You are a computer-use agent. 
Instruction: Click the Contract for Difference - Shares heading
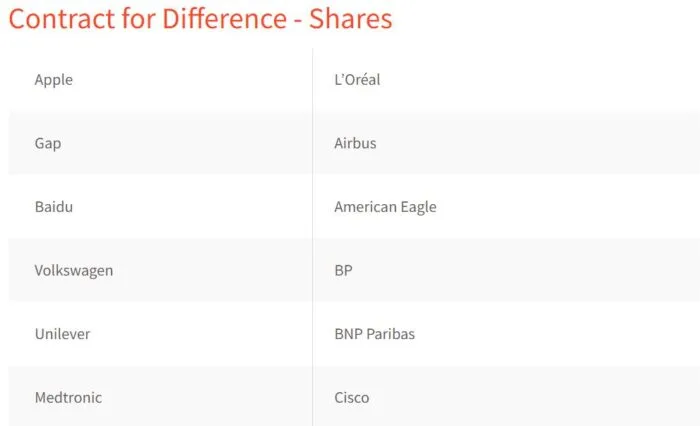click(200, 19)
